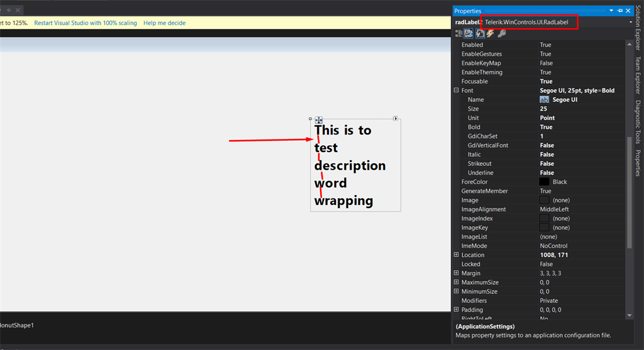The height and width of the screenshot is (350, 644).
Task: Click the Properties scrollbar up arrow
Action: click(629, 44)
